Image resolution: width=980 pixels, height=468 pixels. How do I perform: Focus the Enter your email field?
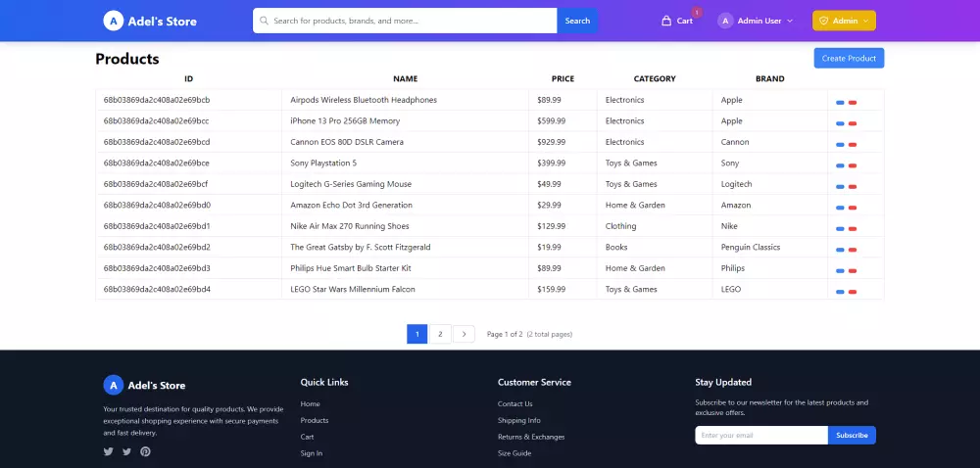tap(761, 435)
